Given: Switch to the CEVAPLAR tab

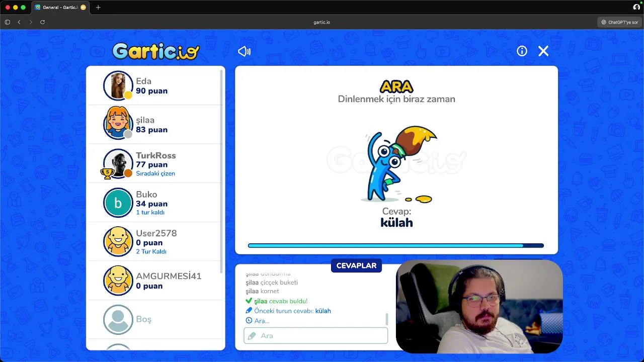Looking at the screenshot, I should [356, 265].
